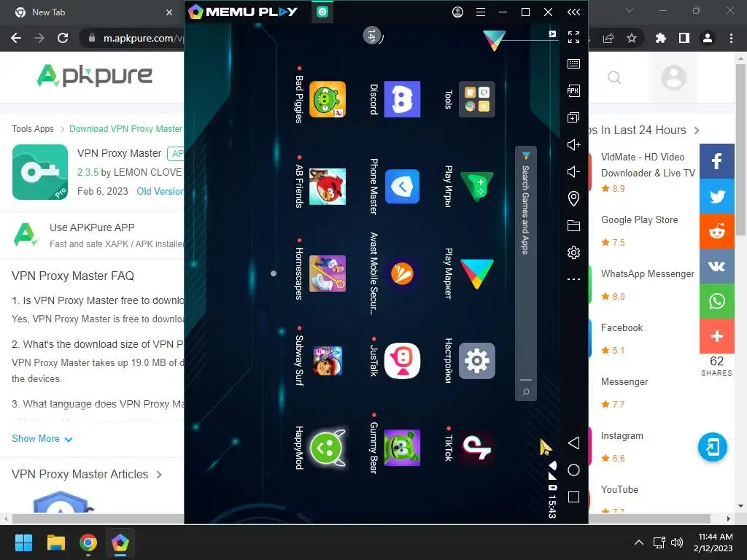The width and height of the screenshot is (747, 560).
Task: Click the APKPure page search magnifier
Action: click(x=614, y=77)
